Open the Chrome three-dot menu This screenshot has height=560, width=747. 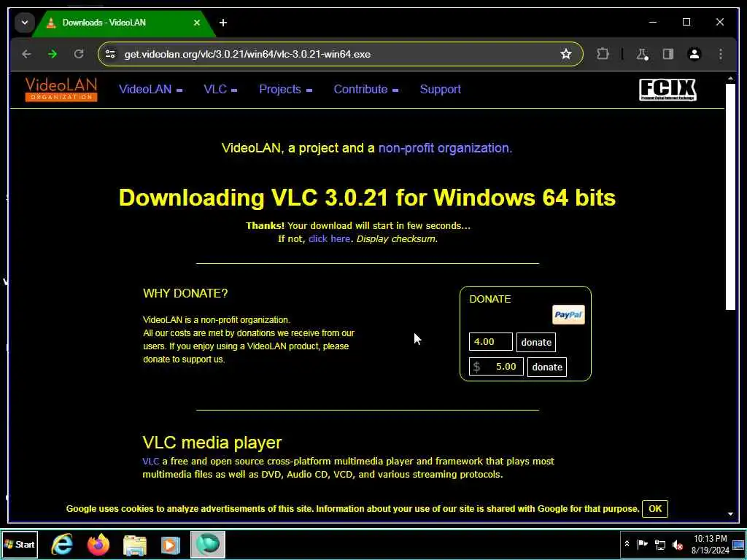(720, 54)
